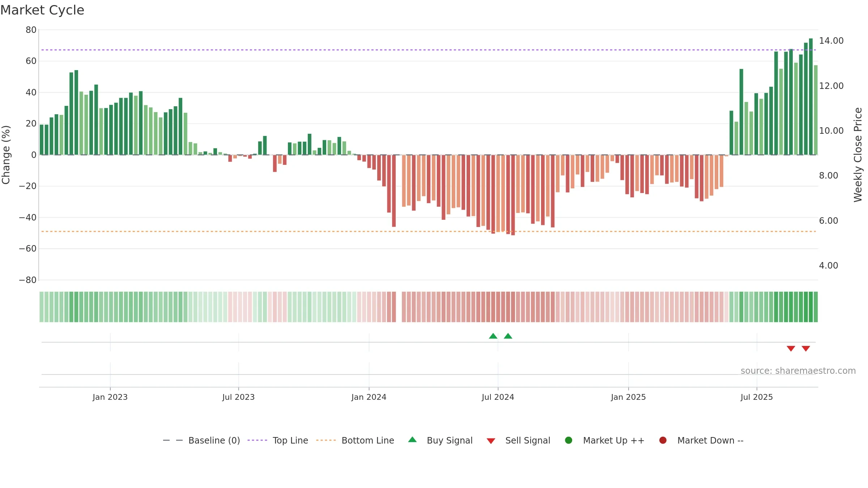This screenshot has width=868, height=488.
Task: Toggle the Sell Signal legend entry
Action: click(518, 440)
